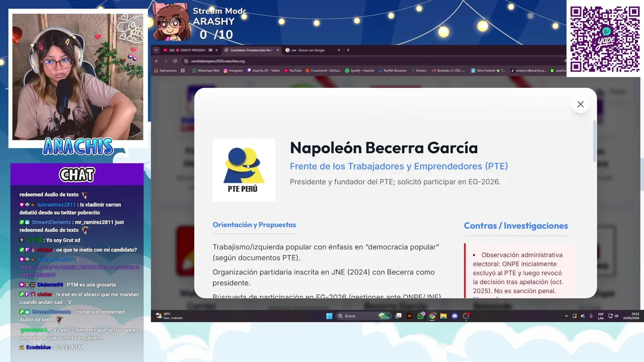The width and height of the screenshot is (644, 362).
Task: Open the Instagram bookmark
Action: tap(233, 70)
